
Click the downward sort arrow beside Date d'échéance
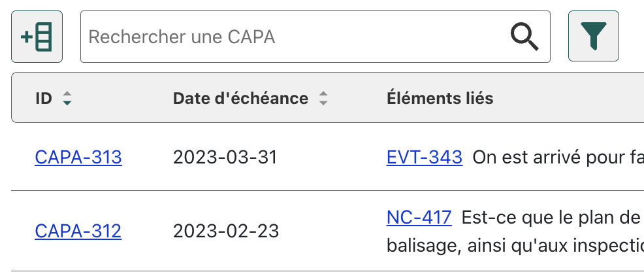323,103
